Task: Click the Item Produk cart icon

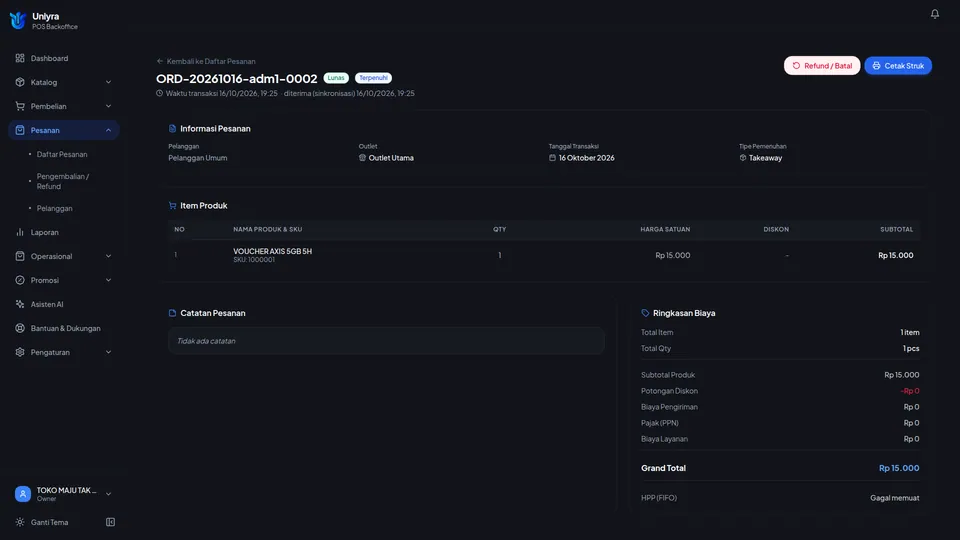Action: click(172, 206)
